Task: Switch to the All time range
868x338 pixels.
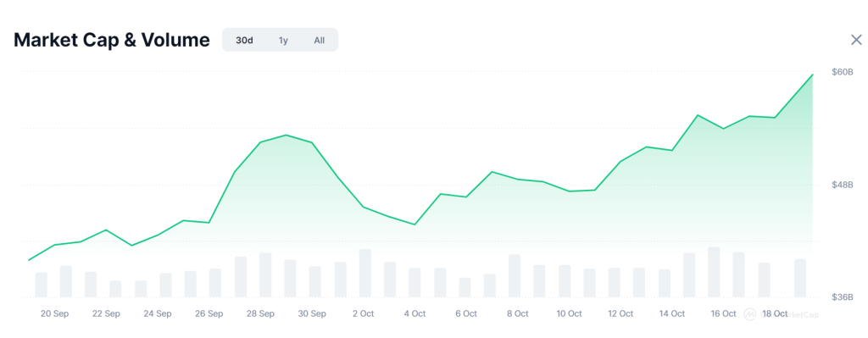Action: [320, 41]
